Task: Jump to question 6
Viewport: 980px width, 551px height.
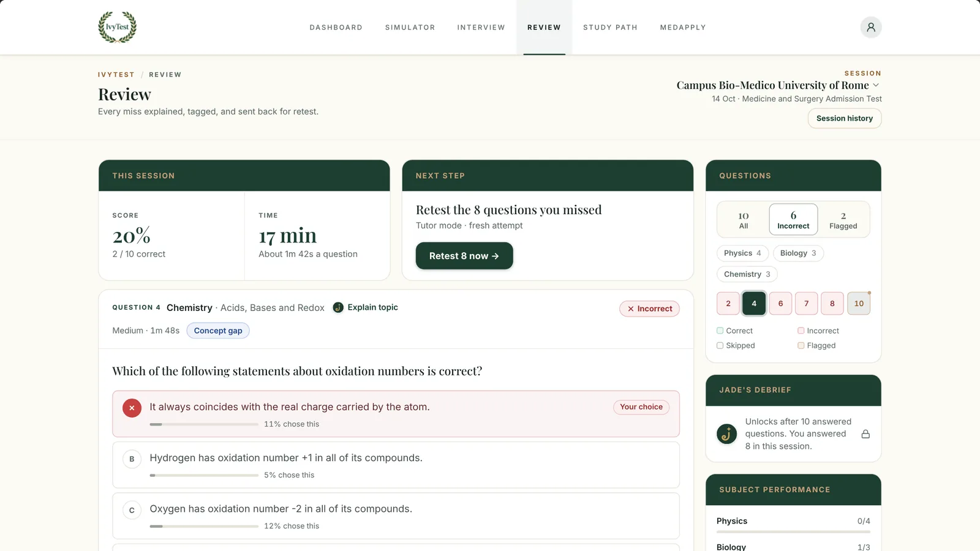Action: (780, 304)
